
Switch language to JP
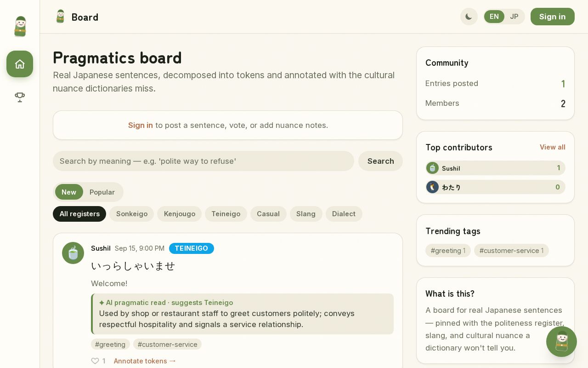pos(514,17)
